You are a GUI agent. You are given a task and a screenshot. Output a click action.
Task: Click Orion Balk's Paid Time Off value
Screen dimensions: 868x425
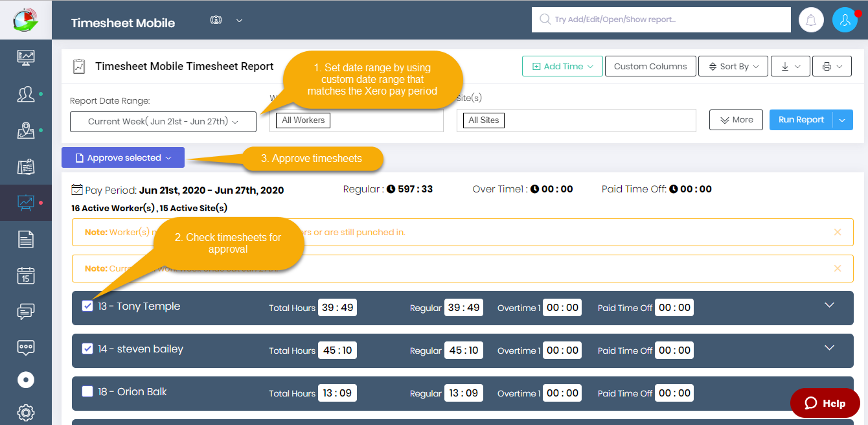coord(674,393)
